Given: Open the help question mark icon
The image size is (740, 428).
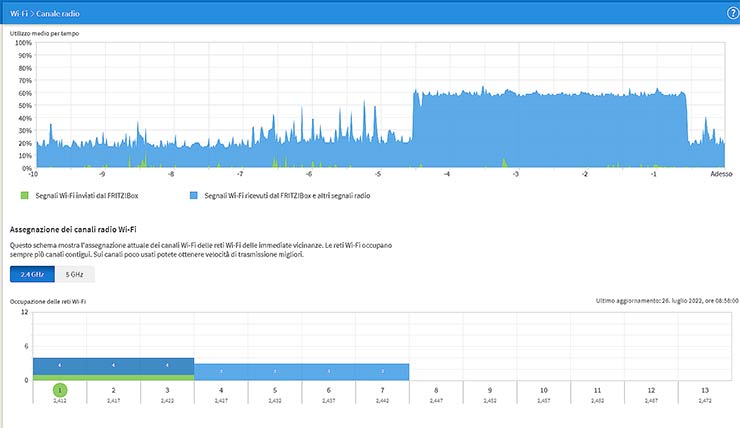Looking at the screenshot, I should (731, 12).
